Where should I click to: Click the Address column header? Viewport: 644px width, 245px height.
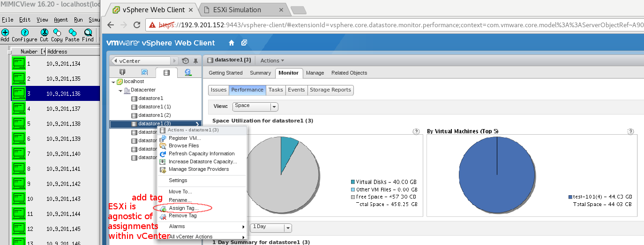(x=73, y=52)
